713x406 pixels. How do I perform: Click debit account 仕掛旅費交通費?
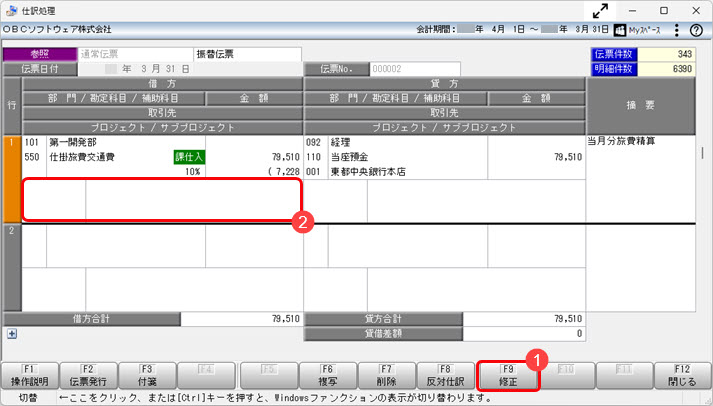pos(82,157)
